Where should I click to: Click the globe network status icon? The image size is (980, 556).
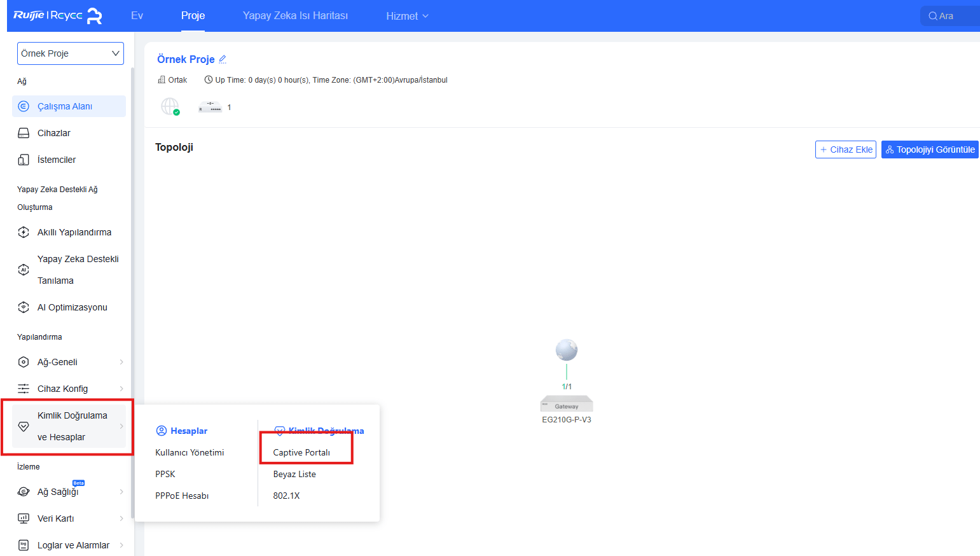tap(170, 106)
